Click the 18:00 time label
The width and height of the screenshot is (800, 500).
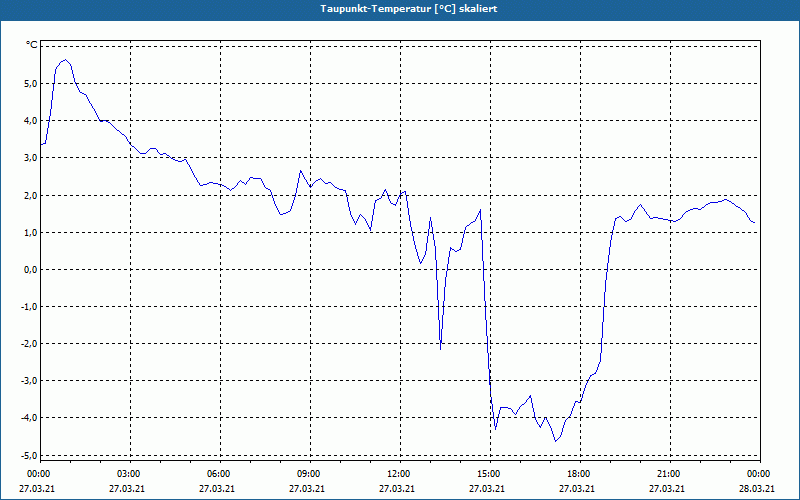tap(580, 474)
